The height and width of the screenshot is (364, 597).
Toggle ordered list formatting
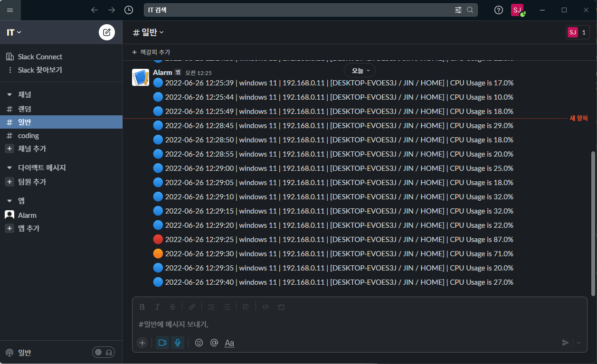pos(211,307)
